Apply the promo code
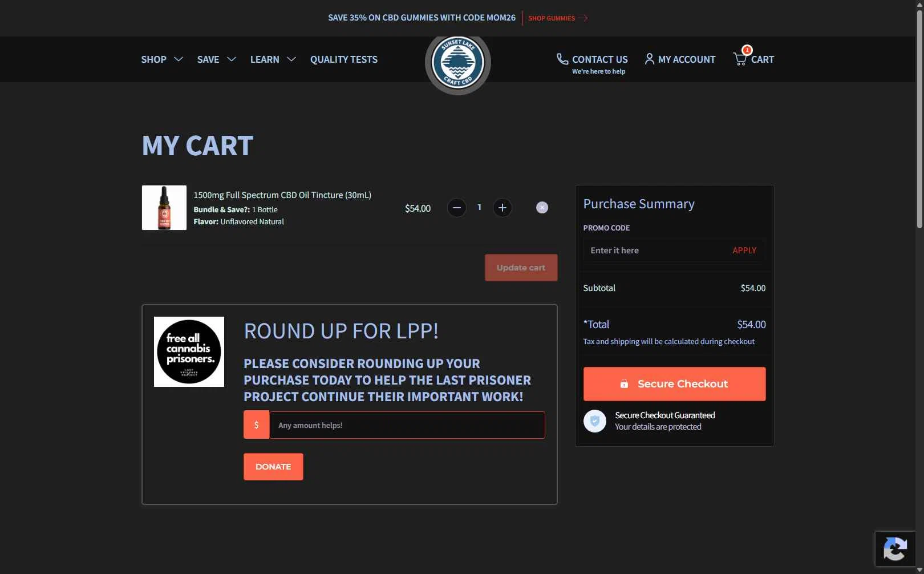 [x=744, y=250]
